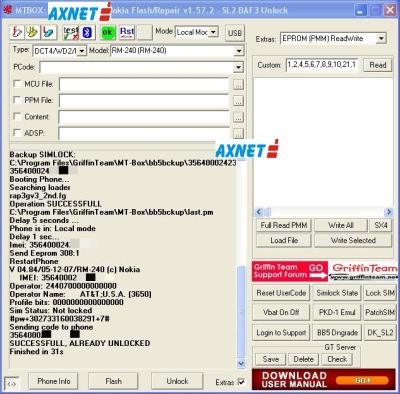Enable the Content checkbox

17,116
